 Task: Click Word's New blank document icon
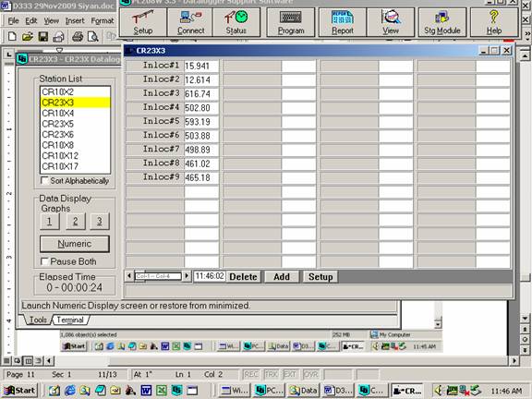coord(12,36)
